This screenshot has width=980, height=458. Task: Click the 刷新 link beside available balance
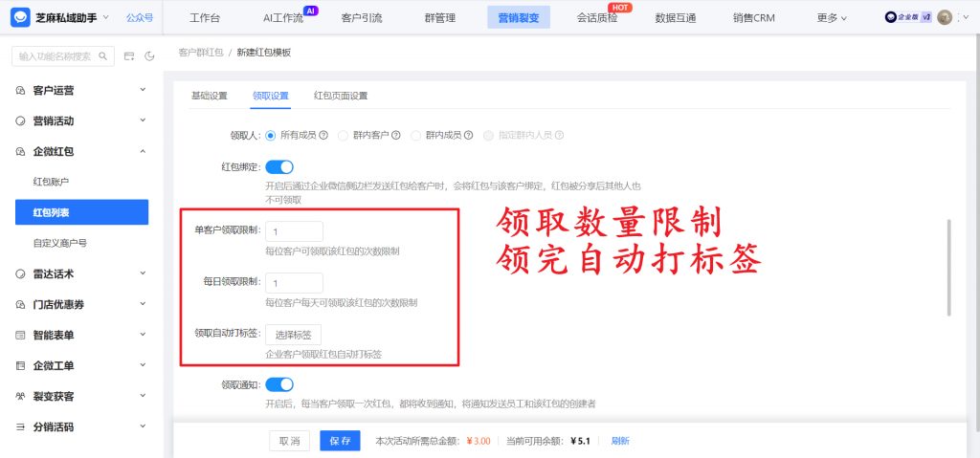pyautogui.click(x=620, y=441)
